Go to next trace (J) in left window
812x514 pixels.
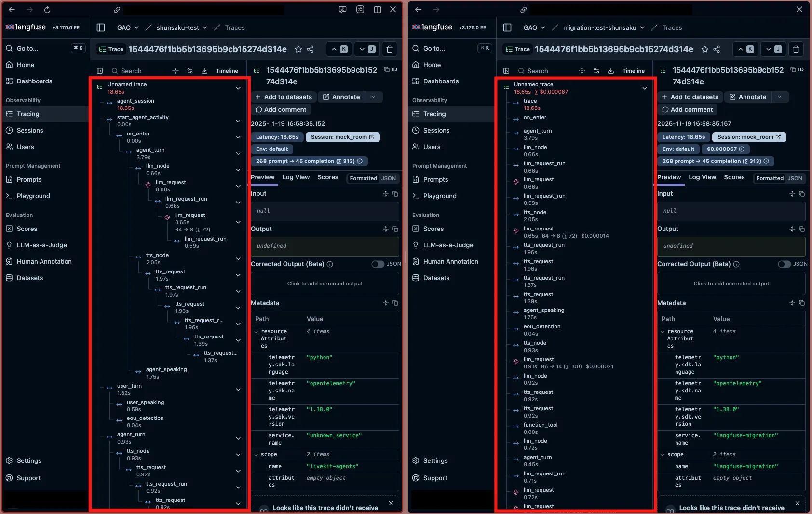pos(367,49)
